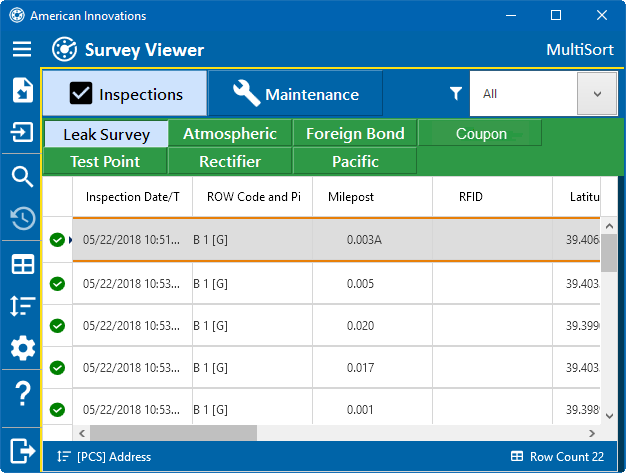Open the sort order sidebar icon

click(x=22, y=306)
